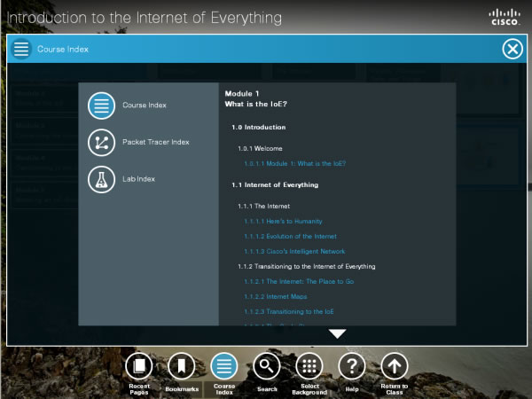Open the Bookmarks icon

(x=181, y=365)
